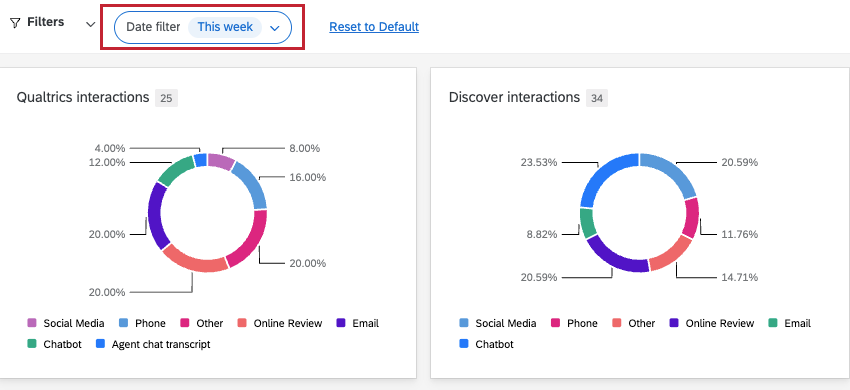The width and height of the screenshot is (850, 390).
Task: Select the 8.00% slice in Qualtrics donut
Action: (x=221, y=162)
